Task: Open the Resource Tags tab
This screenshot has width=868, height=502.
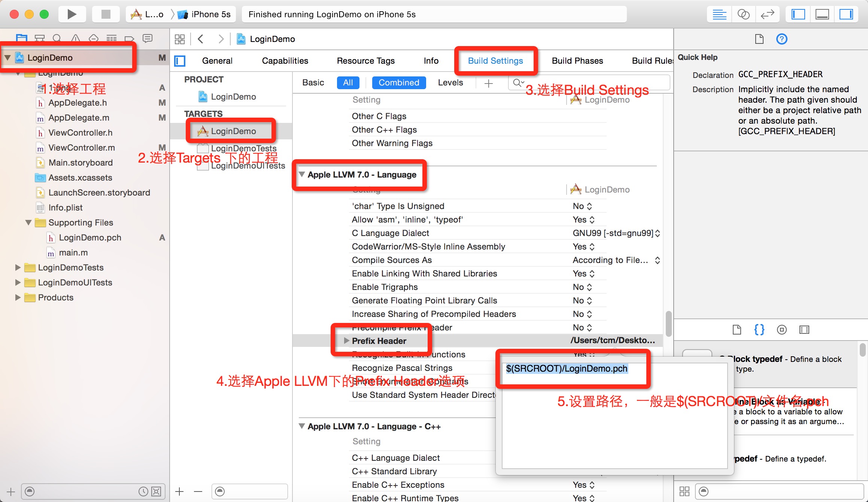Action: click(x=366, y=61)
